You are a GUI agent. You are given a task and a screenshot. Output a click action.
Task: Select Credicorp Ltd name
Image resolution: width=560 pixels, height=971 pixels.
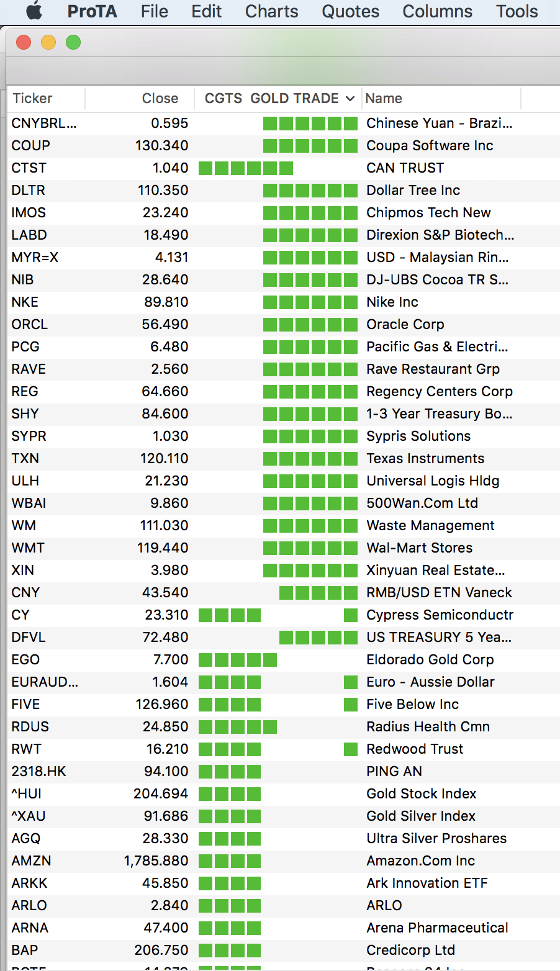(x=410, y=950)
